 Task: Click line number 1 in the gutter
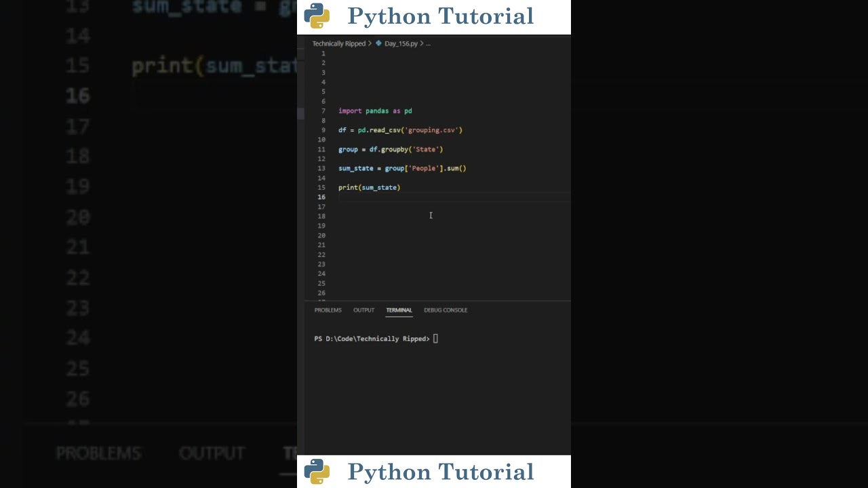click(x=323, y=54)
